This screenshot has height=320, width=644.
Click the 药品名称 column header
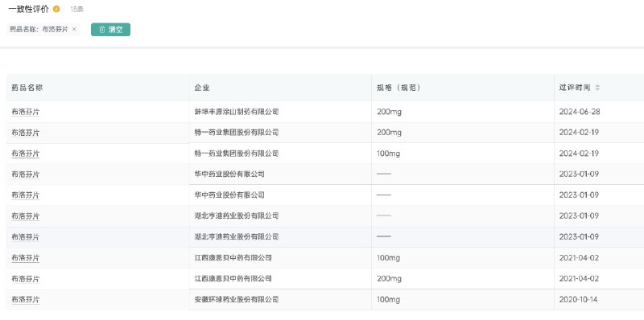[27, 88]
